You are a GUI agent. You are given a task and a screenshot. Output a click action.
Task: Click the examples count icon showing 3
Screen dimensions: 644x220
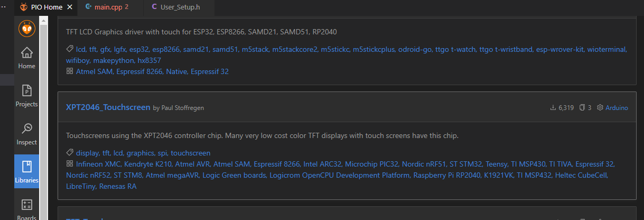(582, 108)
